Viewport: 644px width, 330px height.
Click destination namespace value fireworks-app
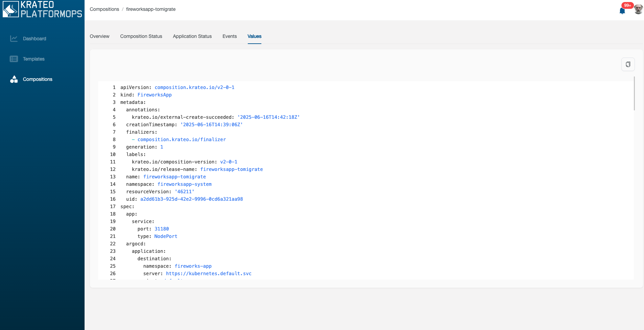coord(193,266)
